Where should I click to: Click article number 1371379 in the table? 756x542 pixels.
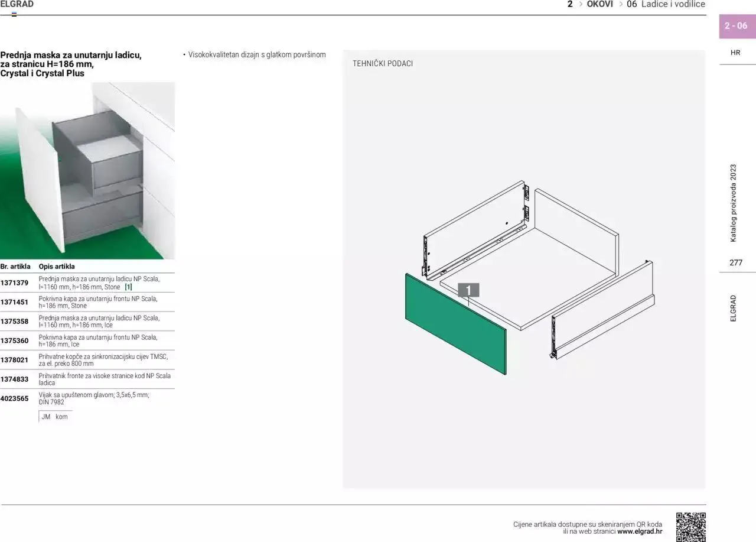14,283
